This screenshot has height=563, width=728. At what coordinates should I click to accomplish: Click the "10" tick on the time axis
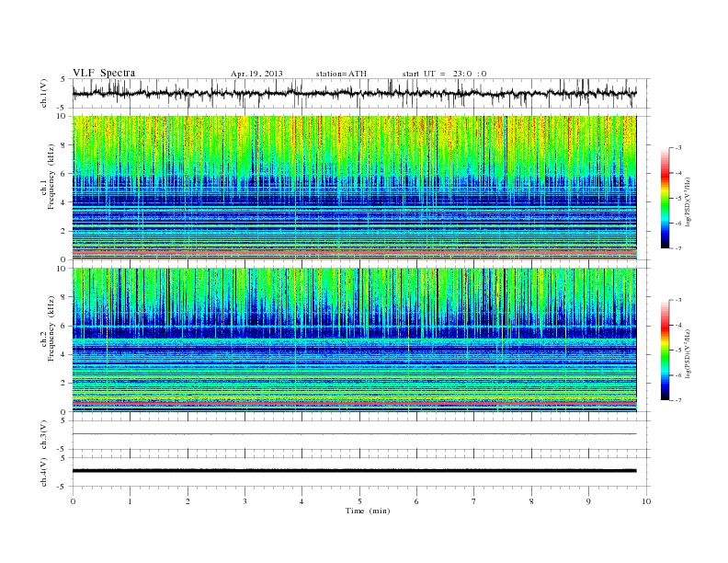click(646, 501)
